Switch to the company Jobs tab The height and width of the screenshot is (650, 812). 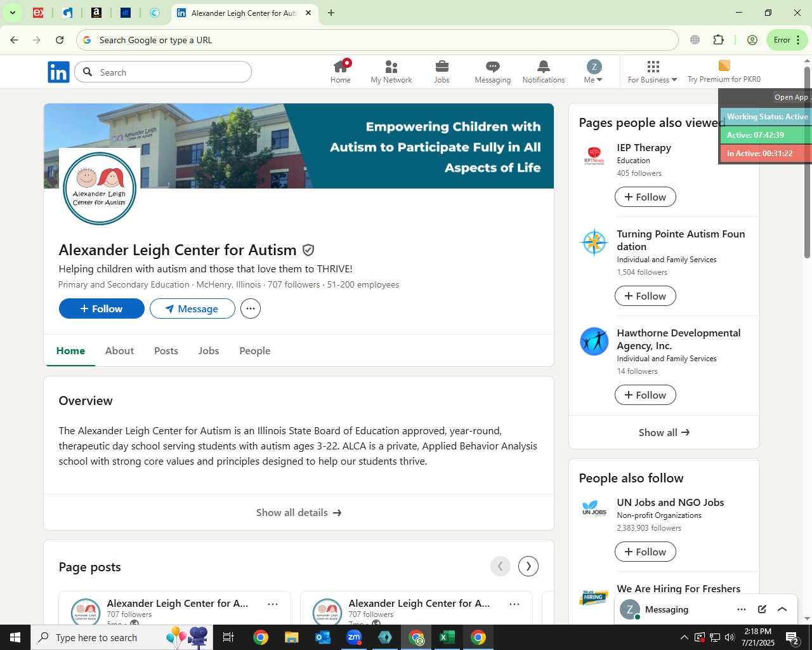(x=209, y=350)
